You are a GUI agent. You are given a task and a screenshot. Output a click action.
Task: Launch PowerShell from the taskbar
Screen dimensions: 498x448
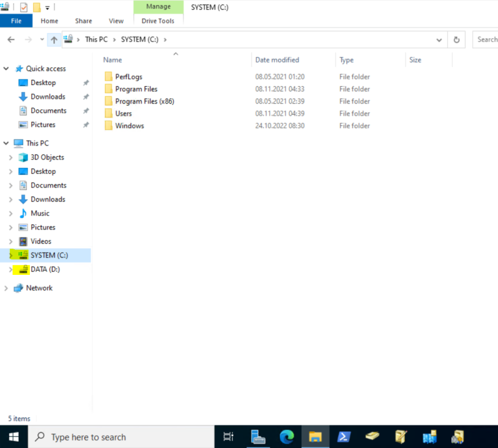[344, 437]
